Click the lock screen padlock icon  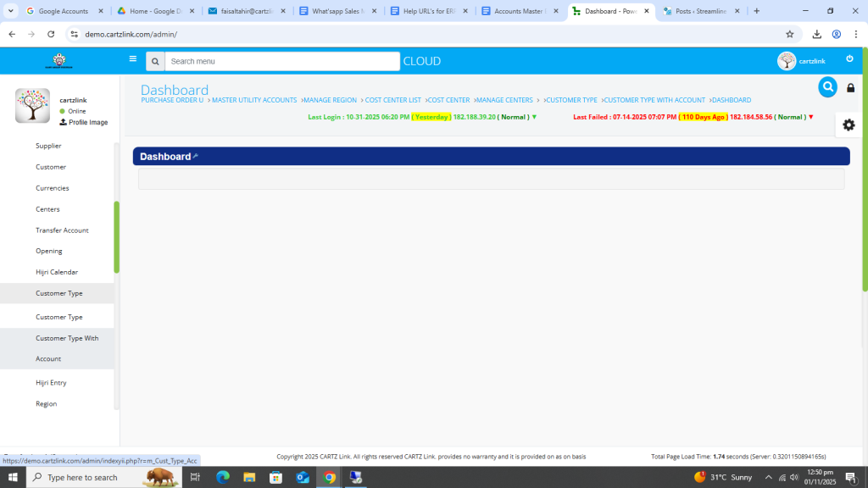coord(851,88)
